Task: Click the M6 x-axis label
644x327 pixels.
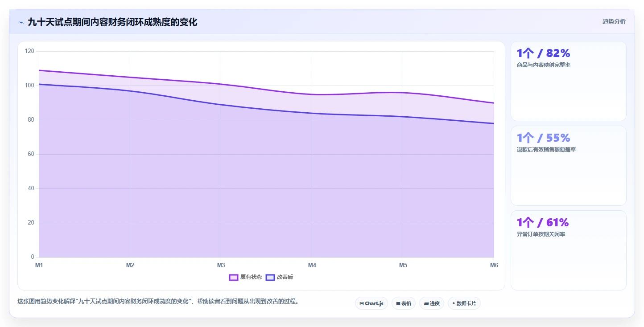Action: point(494,265)
